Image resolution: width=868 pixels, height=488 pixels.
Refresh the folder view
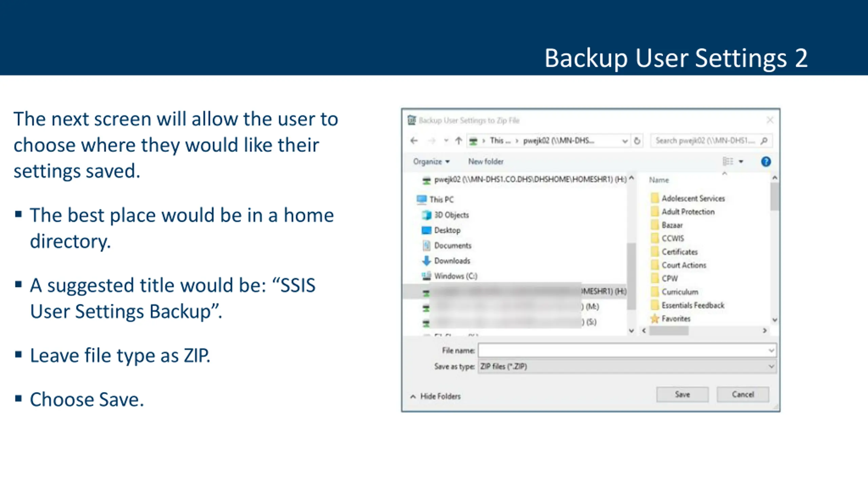click(x=637, y=141)
